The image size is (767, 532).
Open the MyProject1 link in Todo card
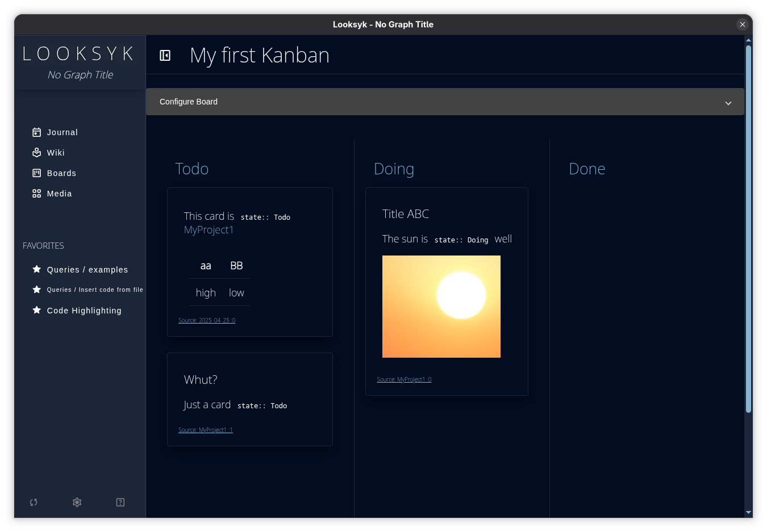point(209,230)
